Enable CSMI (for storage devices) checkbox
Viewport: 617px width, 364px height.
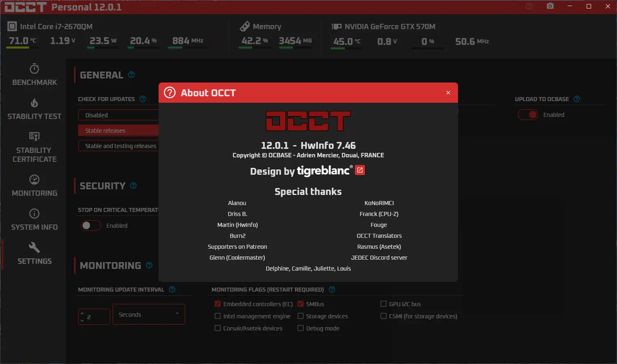[x=384, y=316]
